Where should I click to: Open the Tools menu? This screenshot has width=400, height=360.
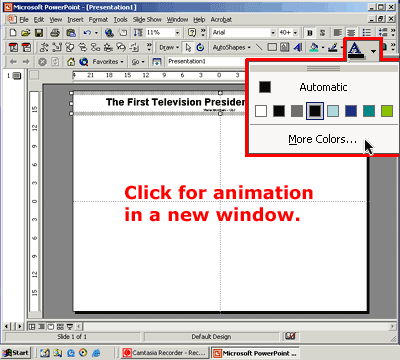click(x=120, y=20)
